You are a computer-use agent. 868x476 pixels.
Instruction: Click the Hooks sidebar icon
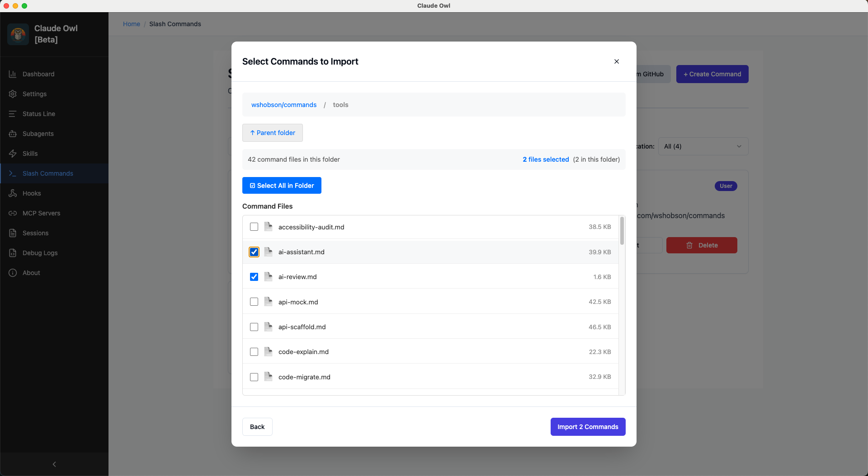pos(32,193)
